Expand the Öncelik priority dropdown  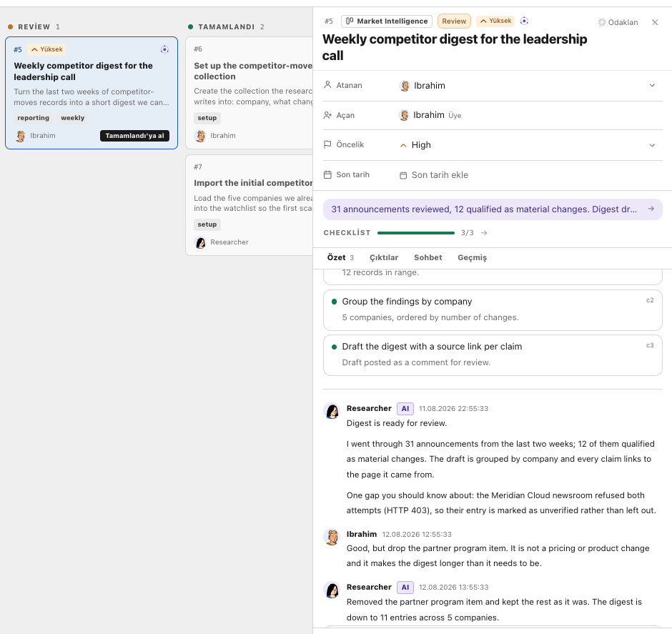point(652,145)
